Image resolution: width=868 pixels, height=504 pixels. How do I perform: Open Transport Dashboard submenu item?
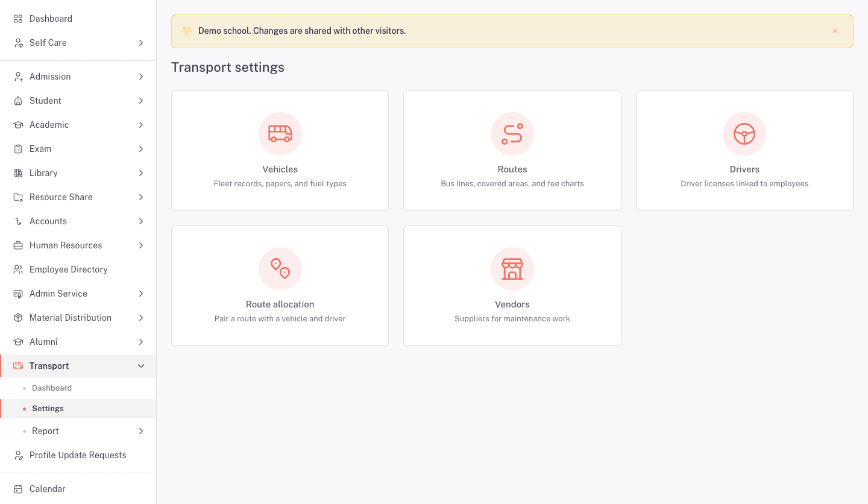(52, 388)
